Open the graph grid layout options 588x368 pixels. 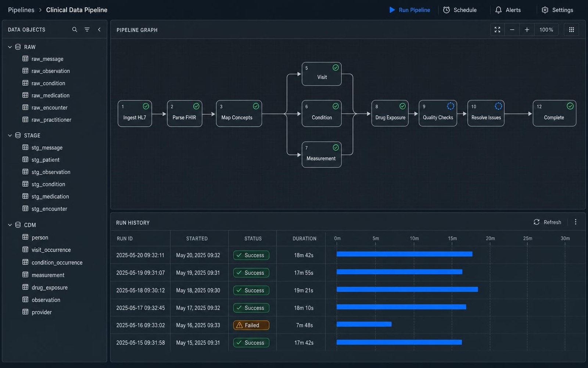[x=571, y=30]
